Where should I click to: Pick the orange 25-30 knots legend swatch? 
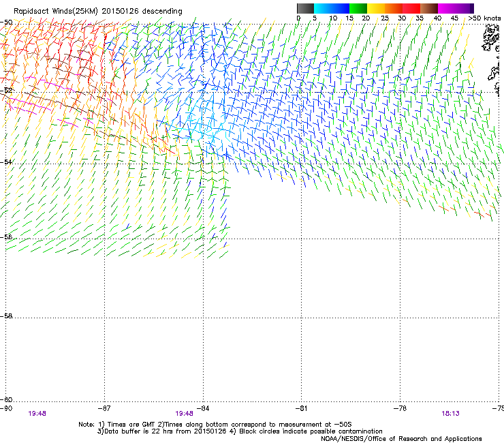pos(394,8)
